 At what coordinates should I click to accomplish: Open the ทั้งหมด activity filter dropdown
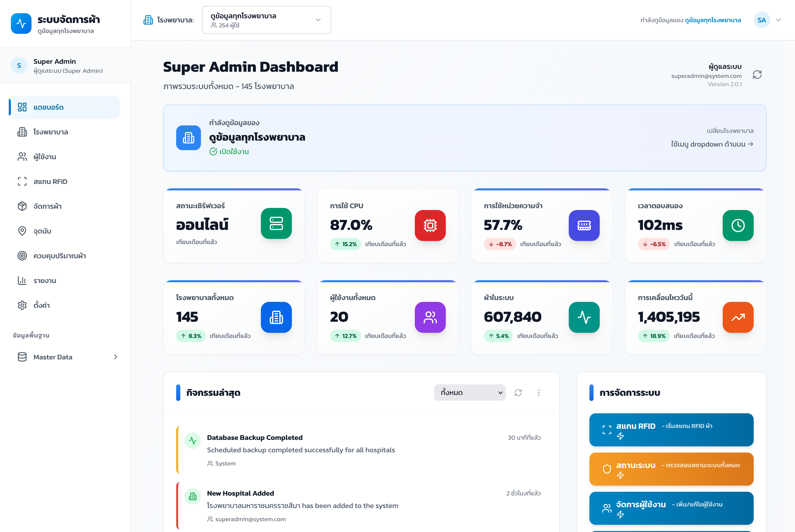coord(470,393)
